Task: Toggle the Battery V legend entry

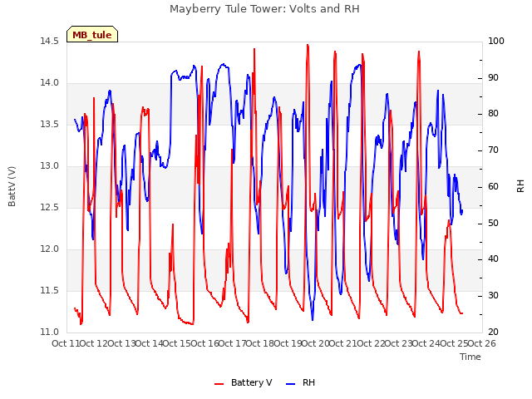Action: pyautogui.click(x=244, y=382)
